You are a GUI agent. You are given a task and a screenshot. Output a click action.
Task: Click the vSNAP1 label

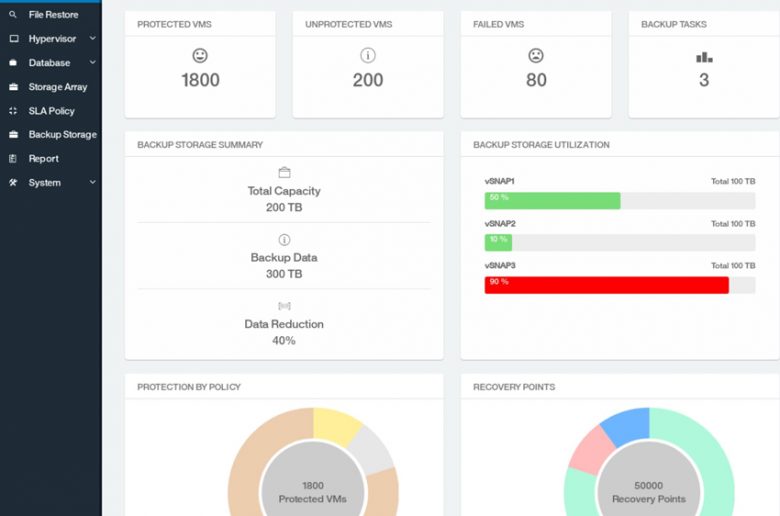click(x=499, y=181)
